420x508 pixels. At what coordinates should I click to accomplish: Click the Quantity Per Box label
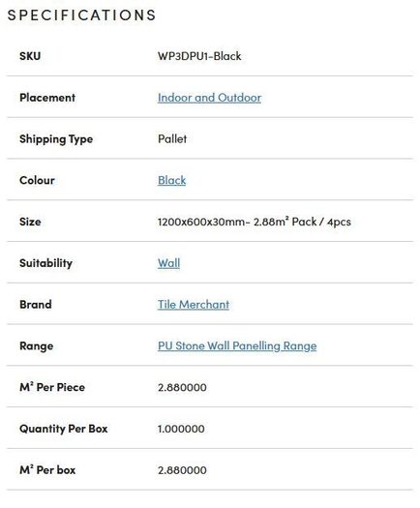[x=64, y=429]
